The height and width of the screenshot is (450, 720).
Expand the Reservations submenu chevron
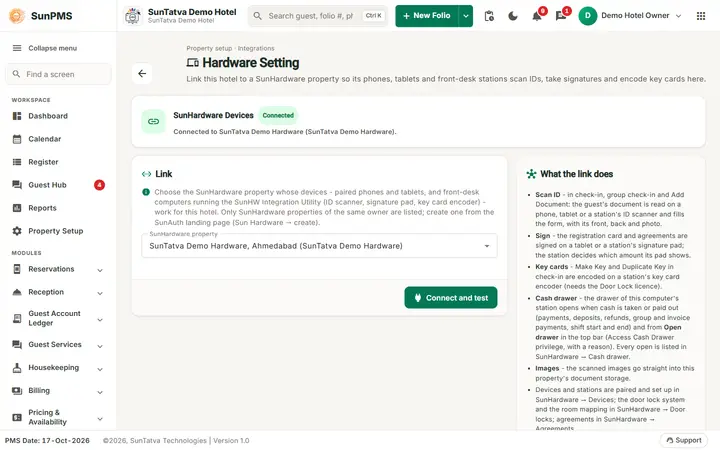click(100, 270)
